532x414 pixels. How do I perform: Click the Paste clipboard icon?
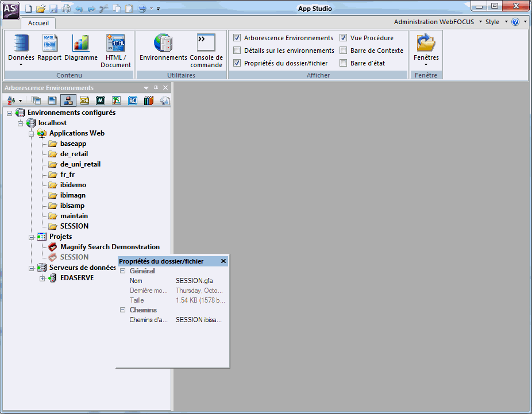point(129,9)
